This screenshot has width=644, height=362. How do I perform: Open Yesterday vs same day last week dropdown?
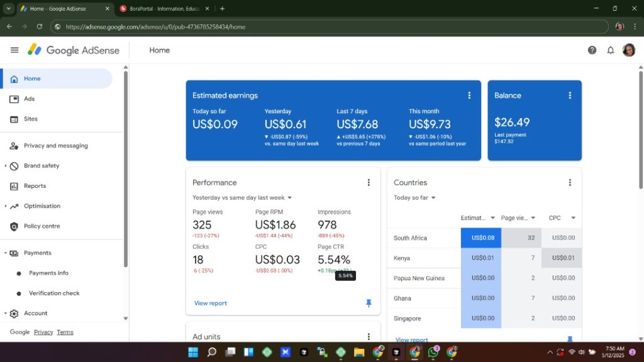(x=242, y=197)
